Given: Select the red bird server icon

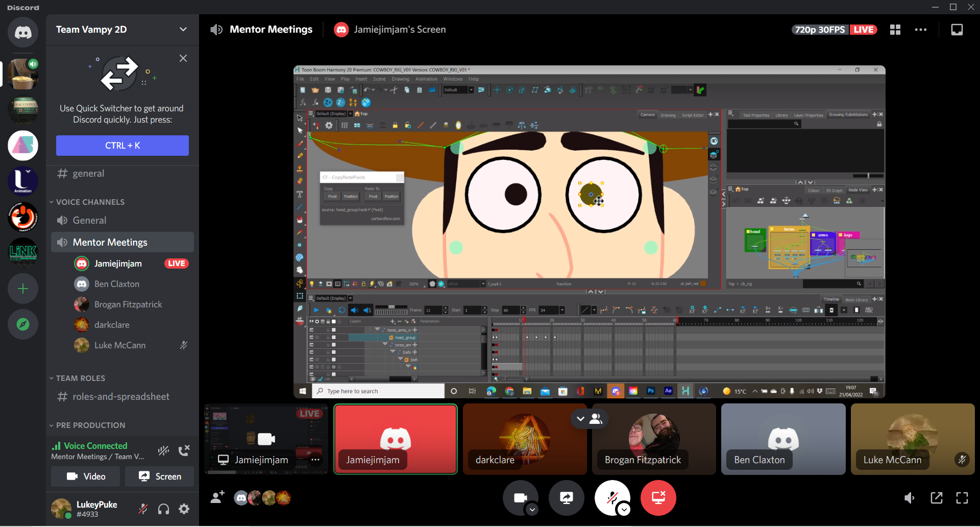Looking at the screenshot, I should pyautogui.click(x=23, y=217).
